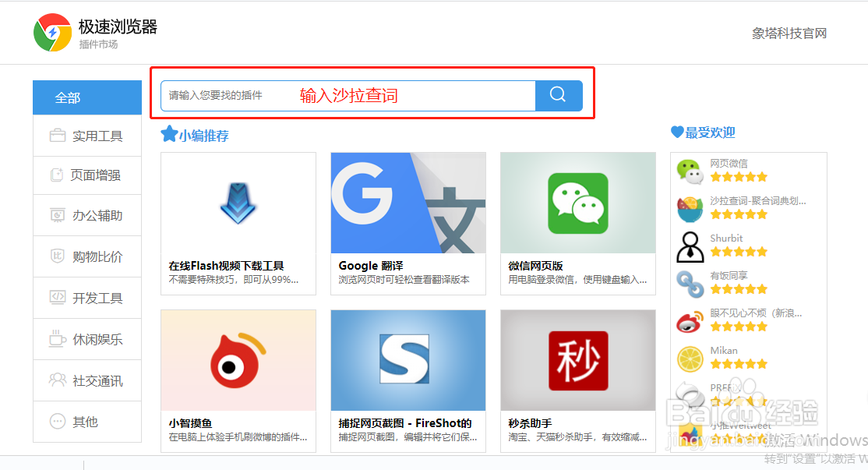Click the Shurbit person icon

click(x=690, y=246)
